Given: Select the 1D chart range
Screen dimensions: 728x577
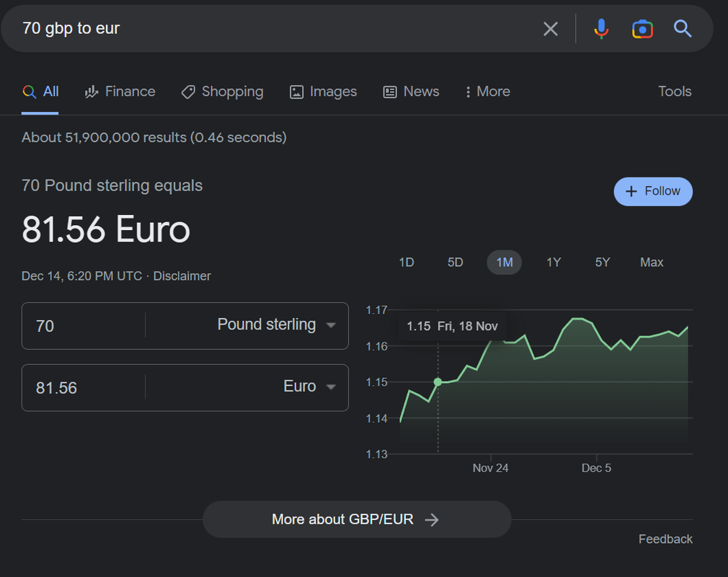Looking at the screenshot, I should coord(407,263).
